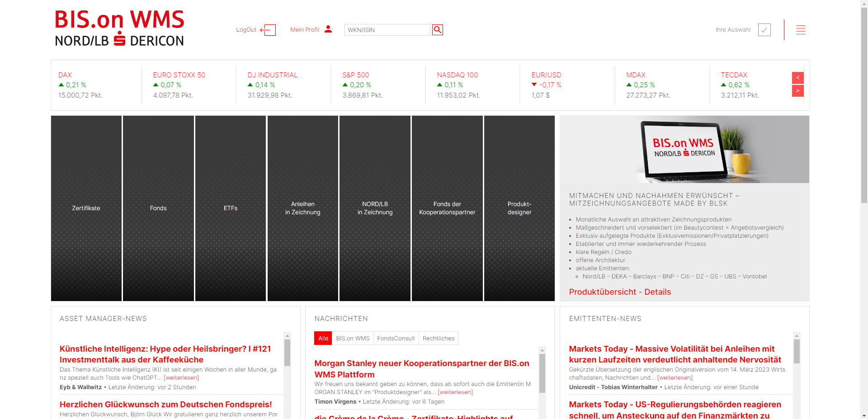The width and height of the screenshot is (868, 419).
Task: Click the S&P 500 index label
Action: [x=356, y=75]
